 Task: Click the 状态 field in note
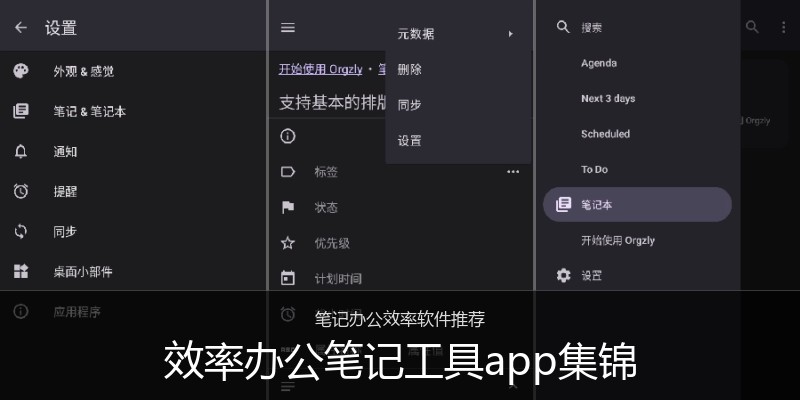click(327, 208)
